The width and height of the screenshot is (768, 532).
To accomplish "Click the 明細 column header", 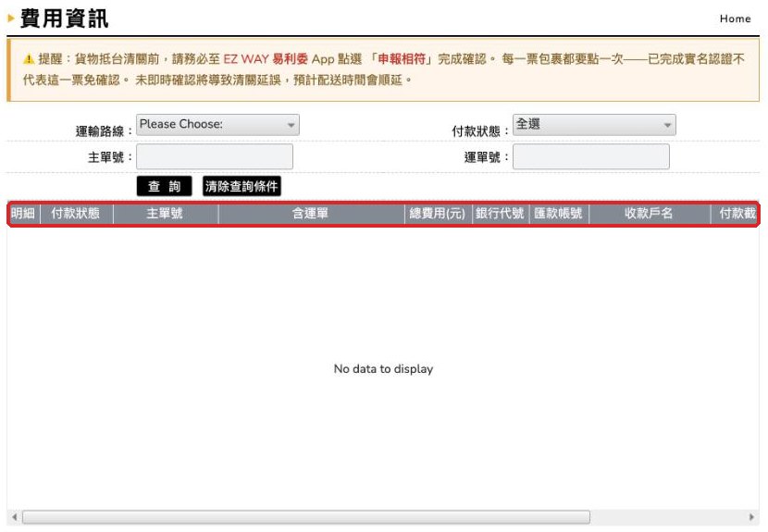I will [23, 214].
